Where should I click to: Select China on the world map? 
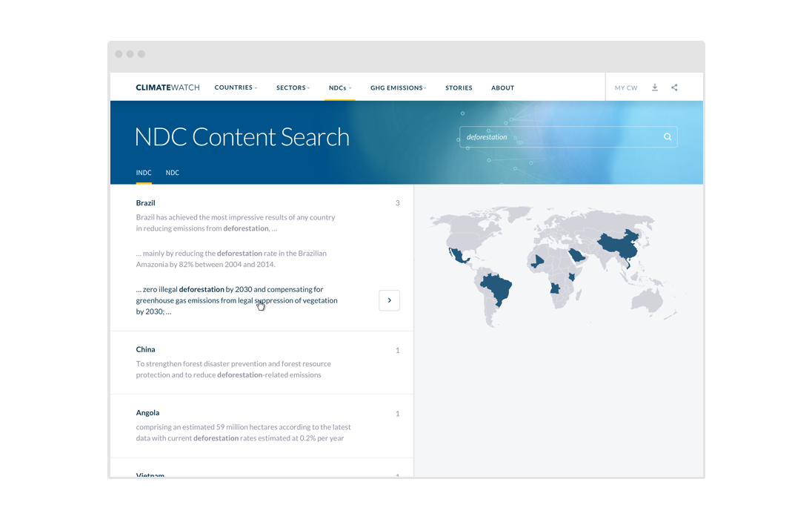(x=619, y=243)
